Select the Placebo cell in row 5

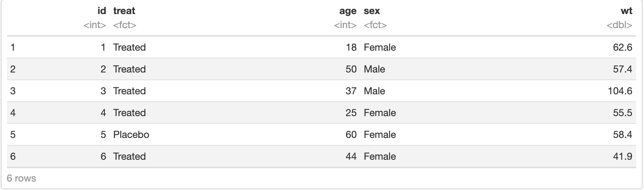pyautogui.click(x=131, y=134)
